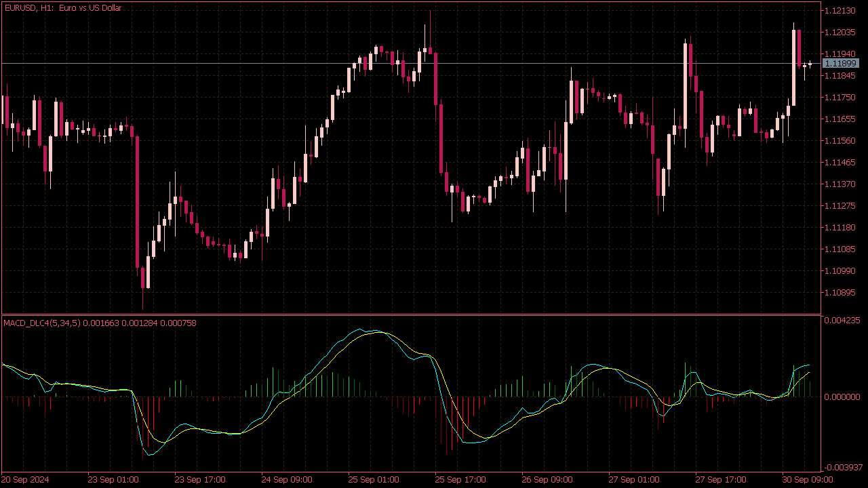Click the 1.11370 price axis label
This screenshot has width=868, height=488.
coord(840,184)
